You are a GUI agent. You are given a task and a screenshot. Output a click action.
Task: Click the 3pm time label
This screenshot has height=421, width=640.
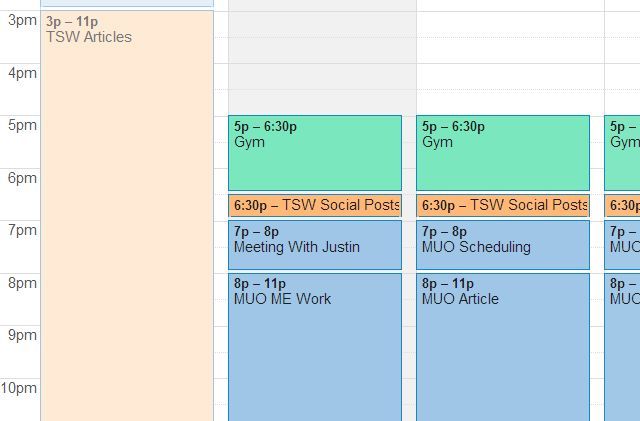22,21
